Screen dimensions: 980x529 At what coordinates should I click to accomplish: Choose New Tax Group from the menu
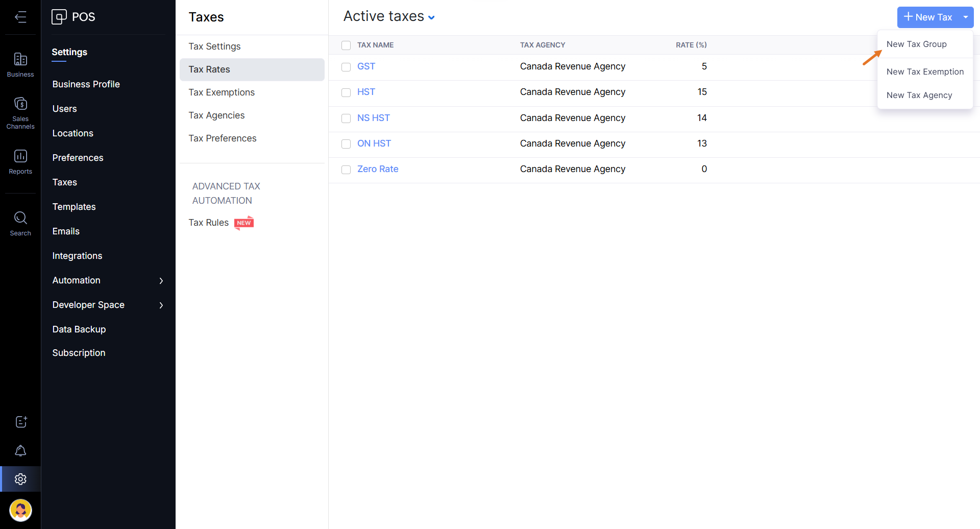pyautogui.click(x=916, y=44)
